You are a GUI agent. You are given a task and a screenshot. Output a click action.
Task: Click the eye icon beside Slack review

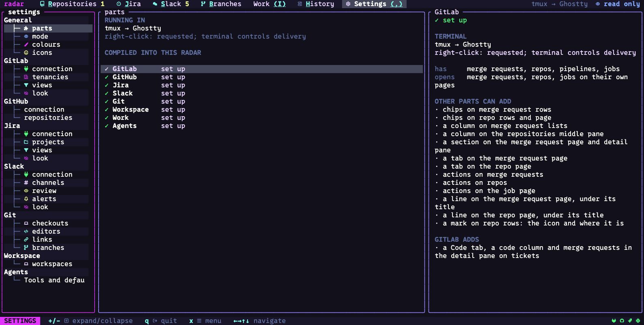click(26, 191)
